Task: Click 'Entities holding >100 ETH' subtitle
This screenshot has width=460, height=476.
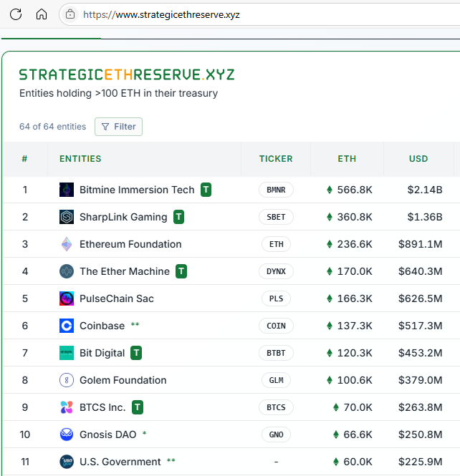Action: coord(118,93)
